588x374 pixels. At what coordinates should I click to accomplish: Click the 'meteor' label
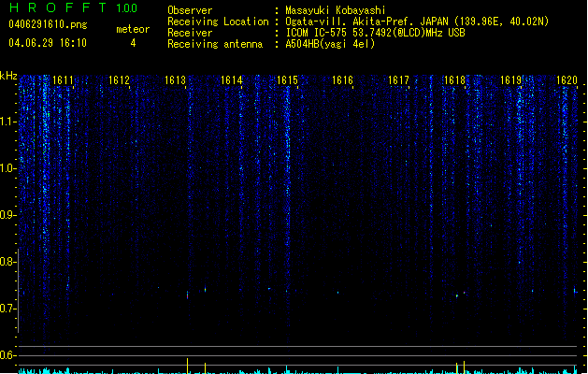(x=133, y=29)
